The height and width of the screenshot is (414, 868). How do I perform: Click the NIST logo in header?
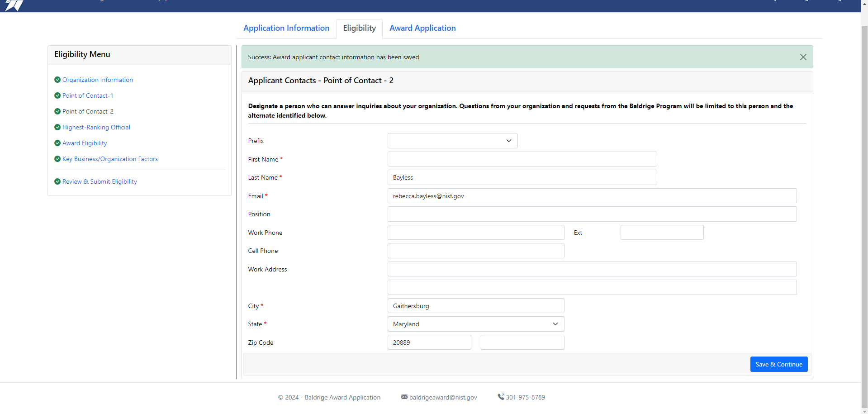point(14,5)
